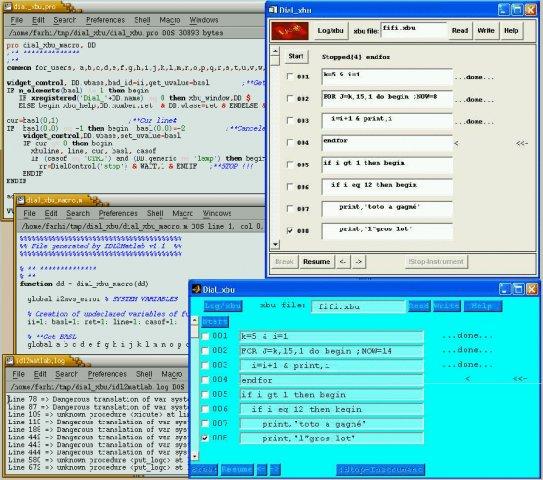Open Shell menu in dial_xbu_macro.m editor
The image size is (543, 480).
pos(155,213)
